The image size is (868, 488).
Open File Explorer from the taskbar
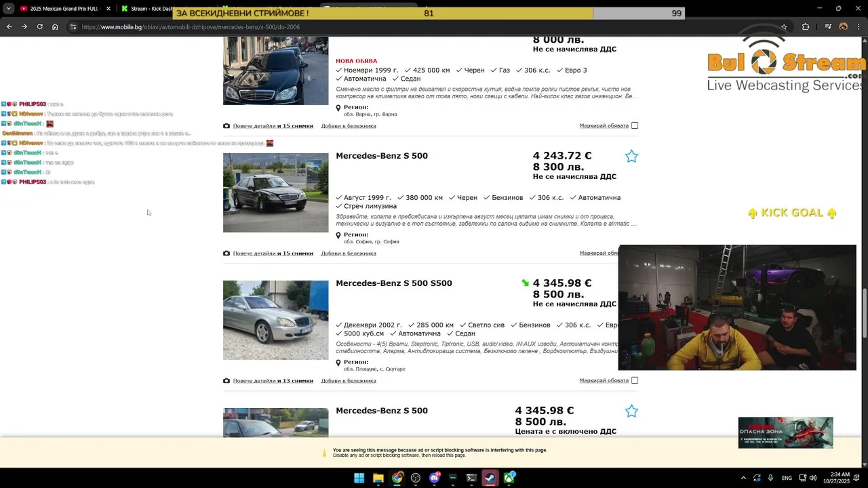pos(378,478)
